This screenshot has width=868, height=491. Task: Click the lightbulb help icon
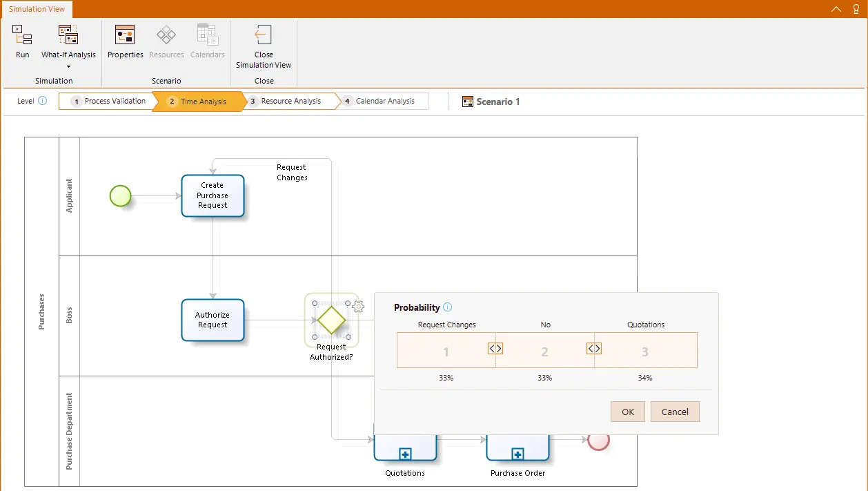coord(856,9)
